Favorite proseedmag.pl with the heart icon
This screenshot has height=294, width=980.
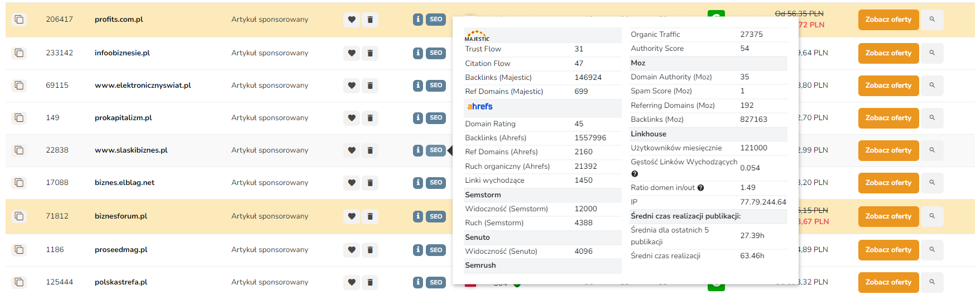[x=352, y=250]
